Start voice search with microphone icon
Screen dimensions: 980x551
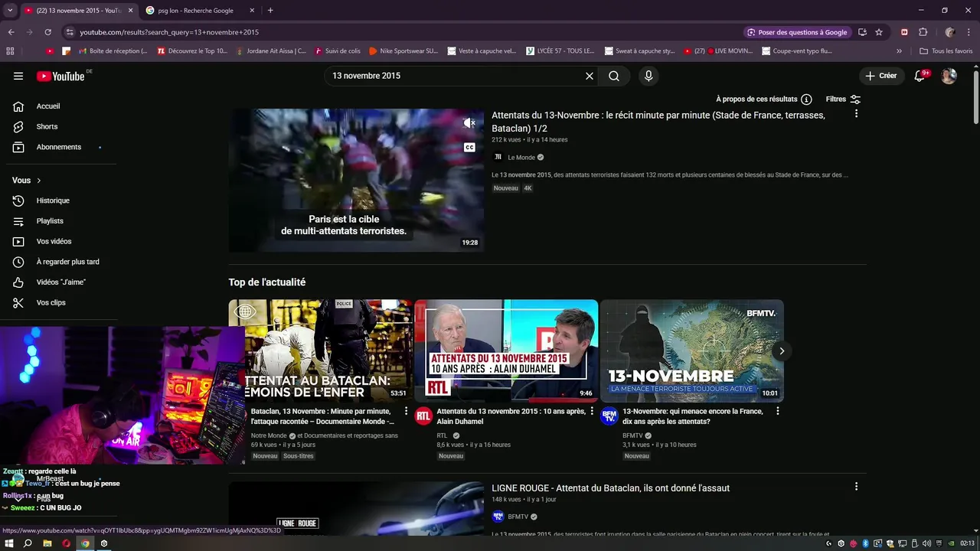pyautogui.click(x=648, y=76)
